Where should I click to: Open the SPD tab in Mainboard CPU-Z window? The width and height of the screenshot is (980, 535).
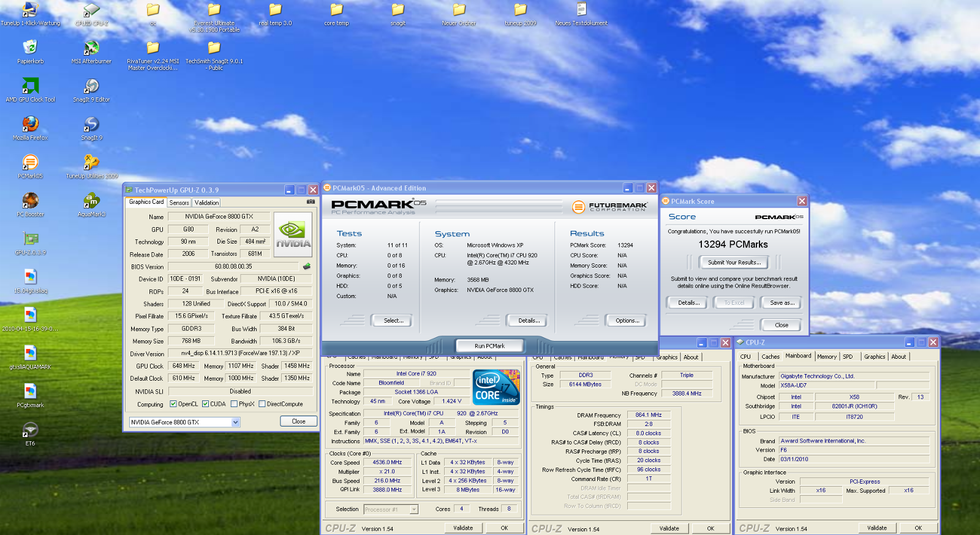(x=848, y=356)
